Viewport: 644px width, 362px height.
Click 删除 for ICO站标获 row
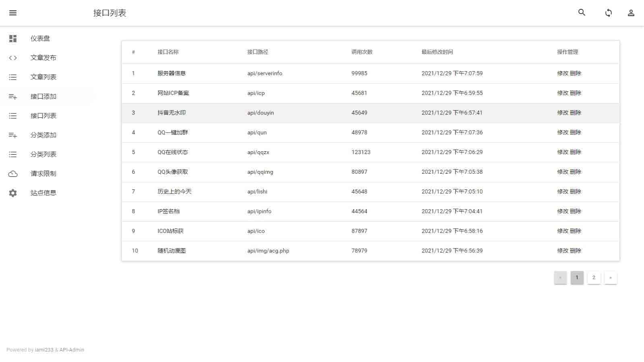point(576,231)
